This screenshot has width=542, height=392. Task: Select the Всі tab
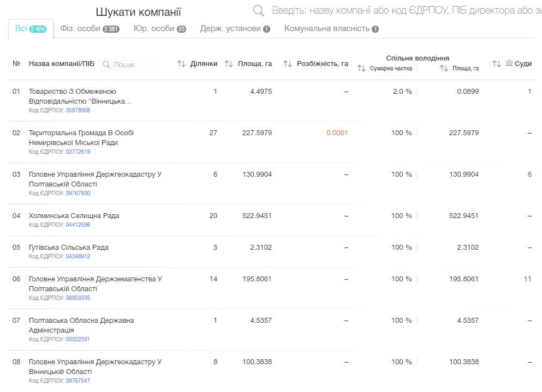(31, 29)
